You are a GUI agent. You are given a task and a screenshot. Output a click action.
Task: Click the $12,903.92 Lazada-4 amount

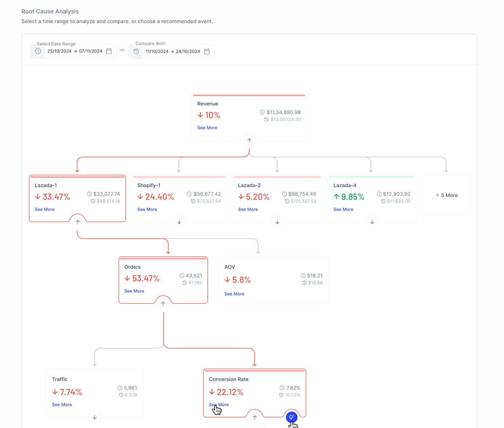tap(397, 194)
